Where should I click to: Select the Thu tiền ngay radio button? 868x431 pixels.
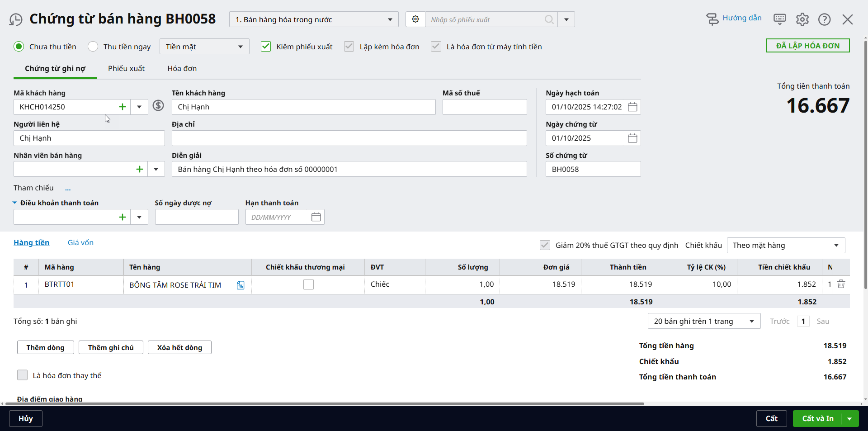93,47
